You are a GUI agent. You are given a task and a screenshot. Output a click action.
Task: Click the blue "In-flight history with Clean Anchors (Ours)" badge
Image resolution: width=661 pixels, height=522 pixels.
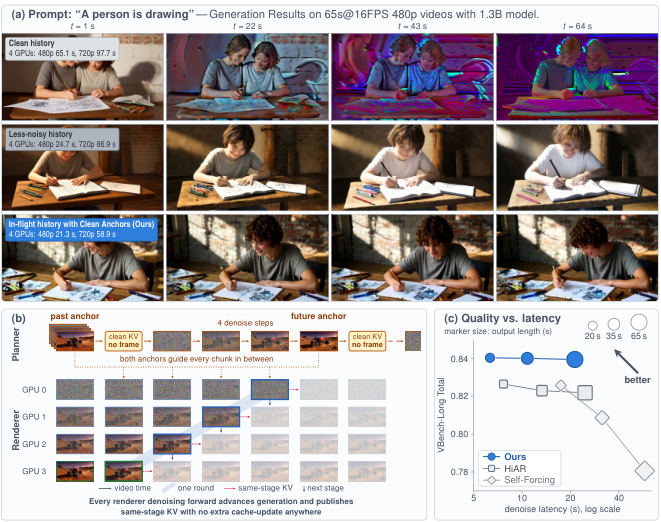[x=81, y=229]
